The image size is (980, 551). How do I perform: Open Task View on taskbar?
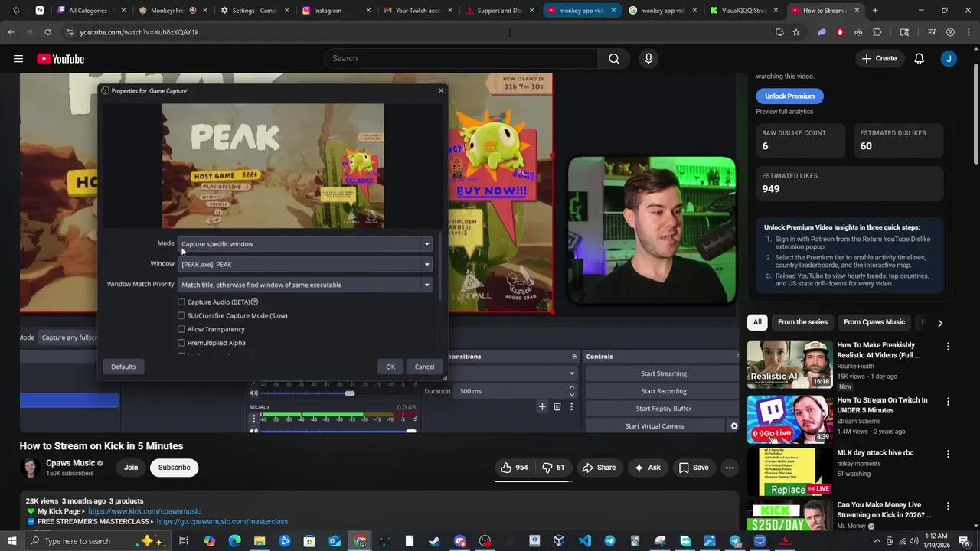[x=184, y=541]
